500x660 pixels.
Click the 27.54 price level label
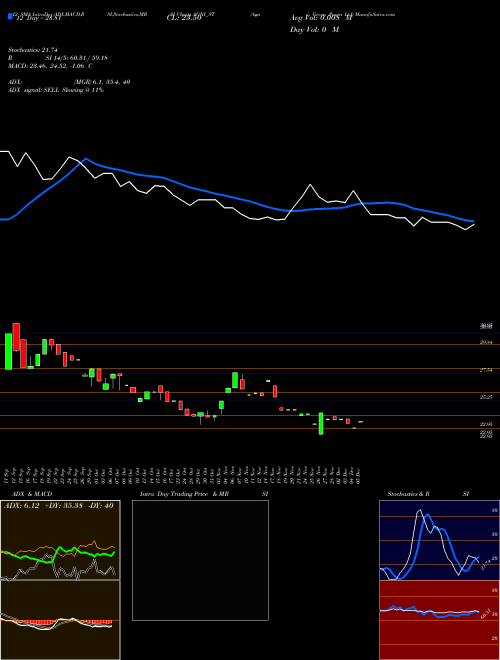[x=486, y=370]
